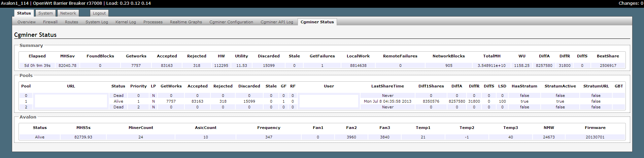Viewport: 644px width, 158px height.
Task: Open the Routes subtab
Action: [x=71, y=22]
